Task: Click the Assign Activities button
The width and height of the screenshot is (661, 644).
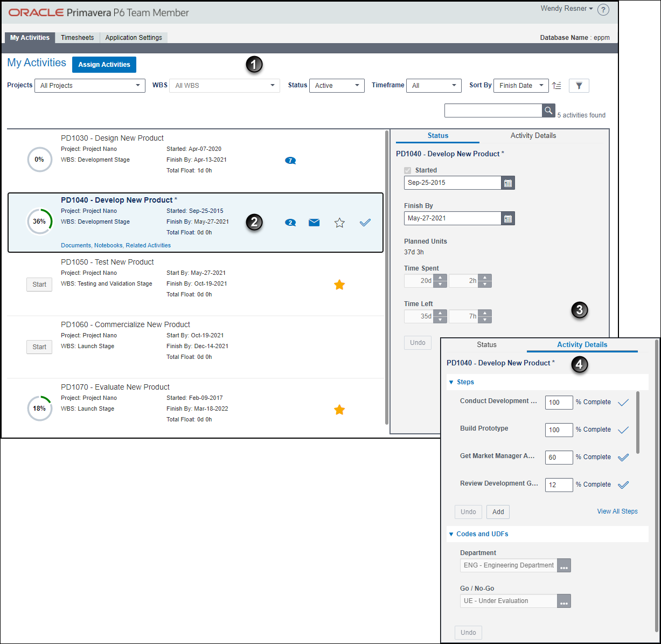Action: coord(105,65)
